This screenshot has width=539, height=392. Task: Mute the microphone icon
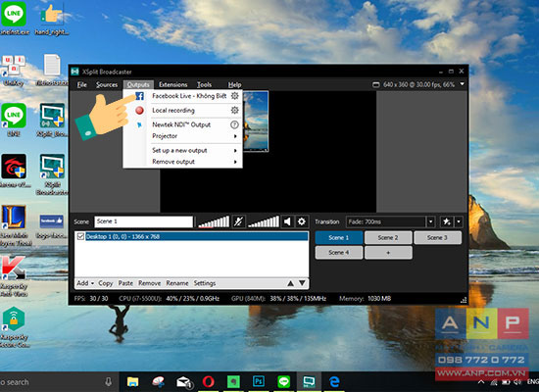tap(238, 221)
